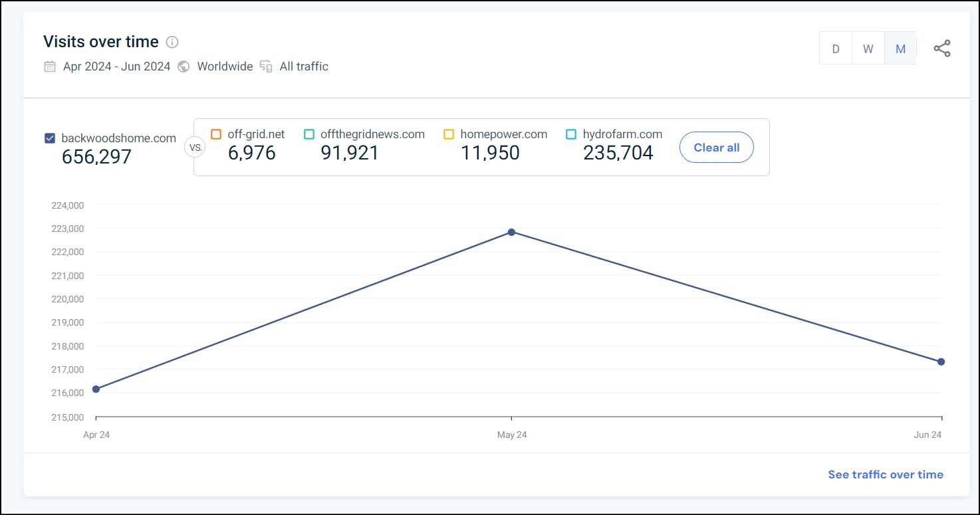This screenshot has width=980, height=515.
Task: Click the calendar date range icon
Action: pyautogui.click(x=50, y=66)
